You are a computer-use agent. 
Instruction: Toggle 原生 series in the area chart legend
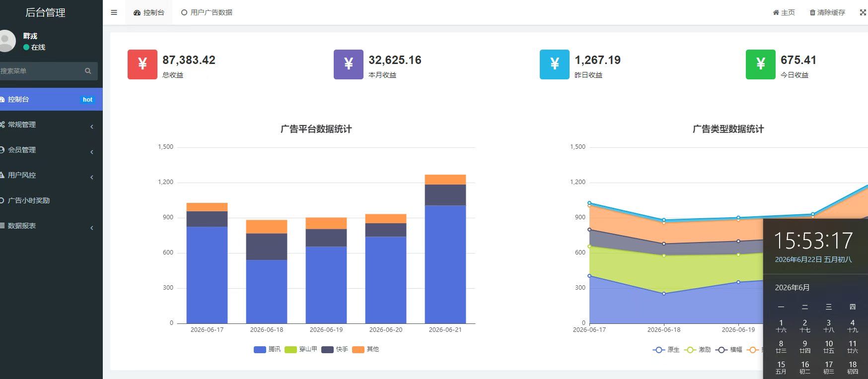click(666, 350)
